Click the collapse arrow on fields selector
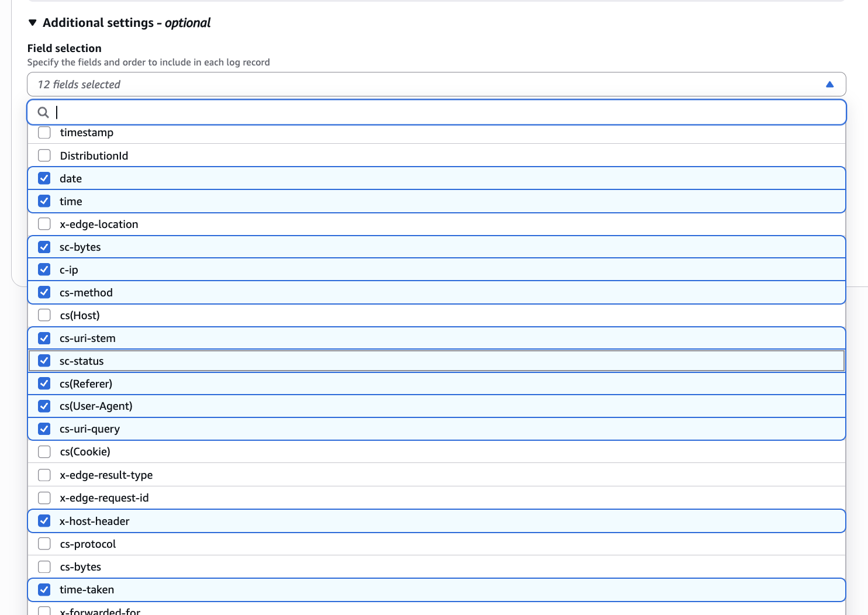This screenshot has width=868, height=615. tap(830, 84)
